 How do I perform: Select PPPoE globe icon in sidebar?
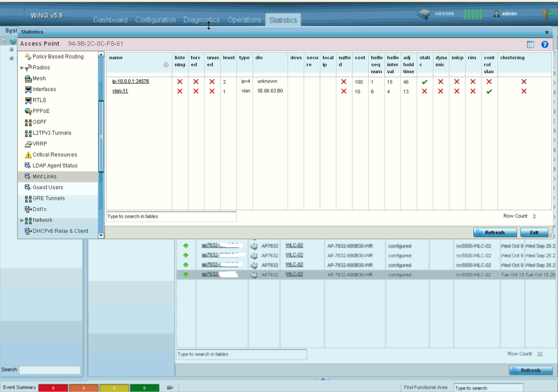pos(28,111)
